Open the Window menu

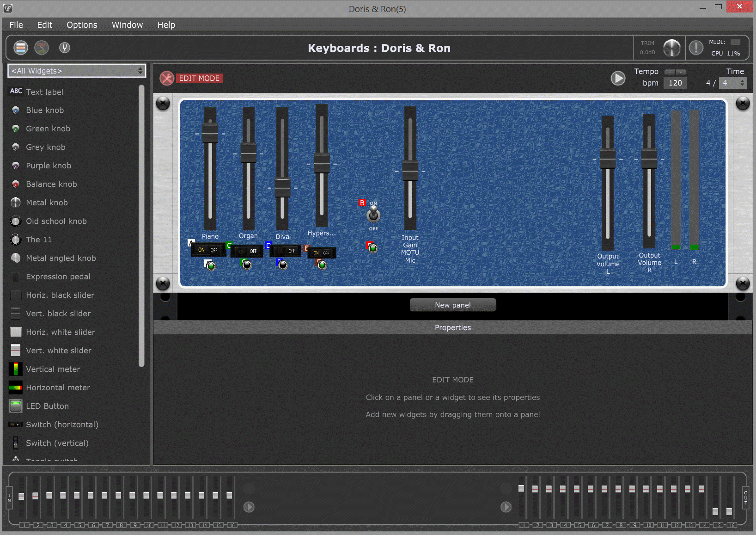[127, 25]
